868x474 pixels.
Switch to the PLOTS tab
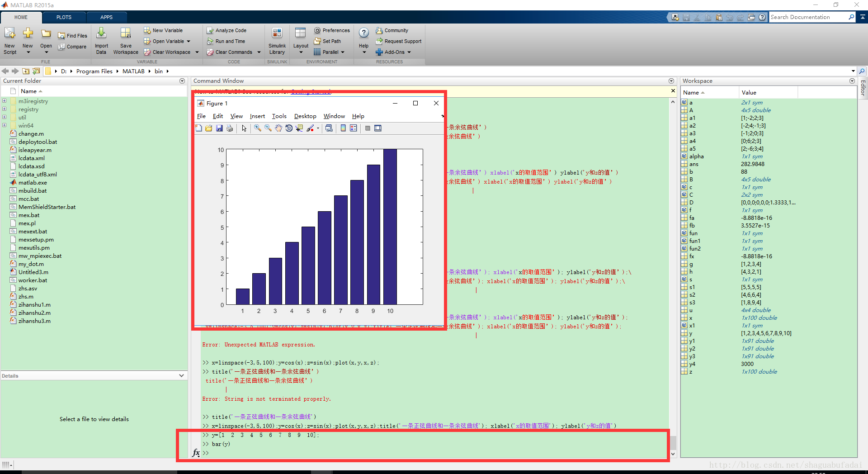point(64,17)
